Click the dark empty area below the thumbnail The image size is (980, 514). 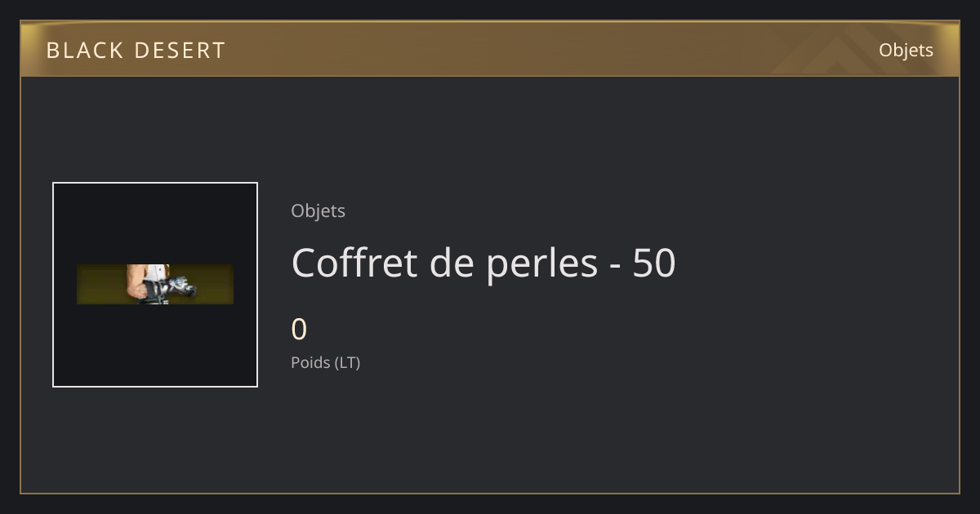155,441
